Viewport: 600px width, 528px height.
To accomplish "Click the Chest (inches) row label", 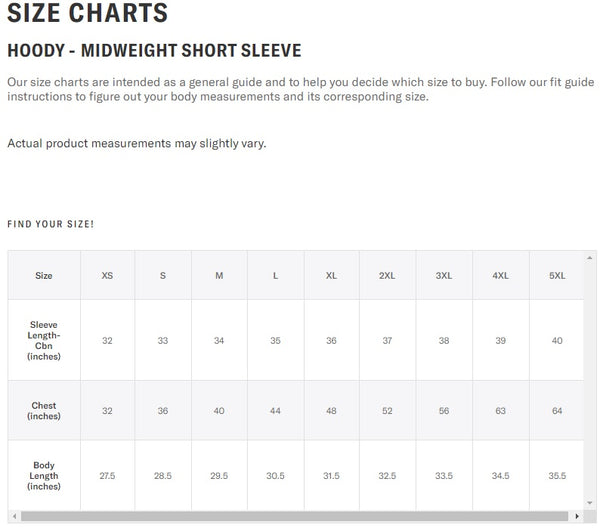I will pos(44,410).
